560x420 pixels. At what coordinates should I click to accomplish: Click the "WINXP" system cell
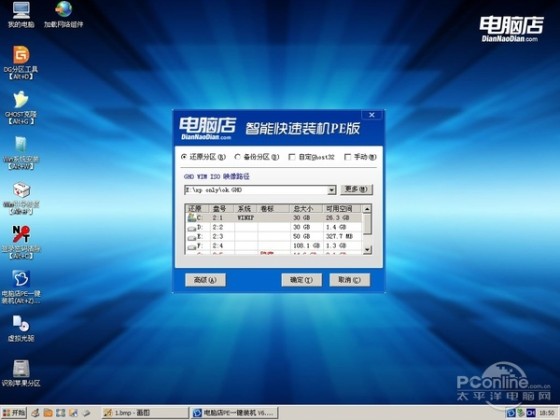pyautogui.click(x=246, y=218)
